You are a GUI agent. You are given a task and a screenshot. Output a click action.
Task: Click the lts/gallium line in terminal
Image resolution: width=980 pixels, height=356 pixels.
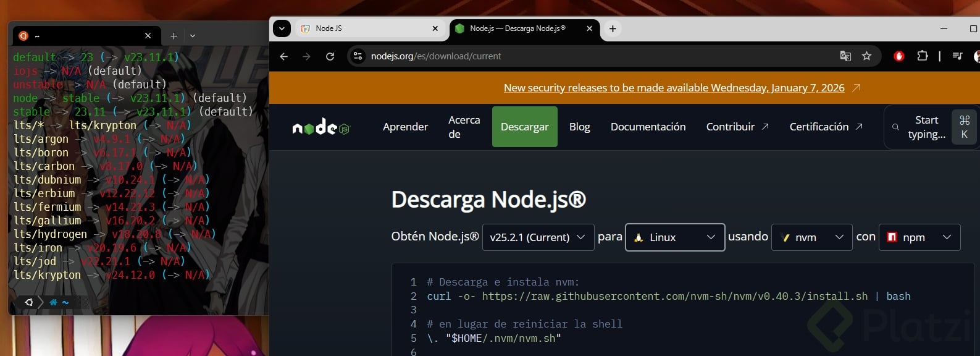pos(111,221)
